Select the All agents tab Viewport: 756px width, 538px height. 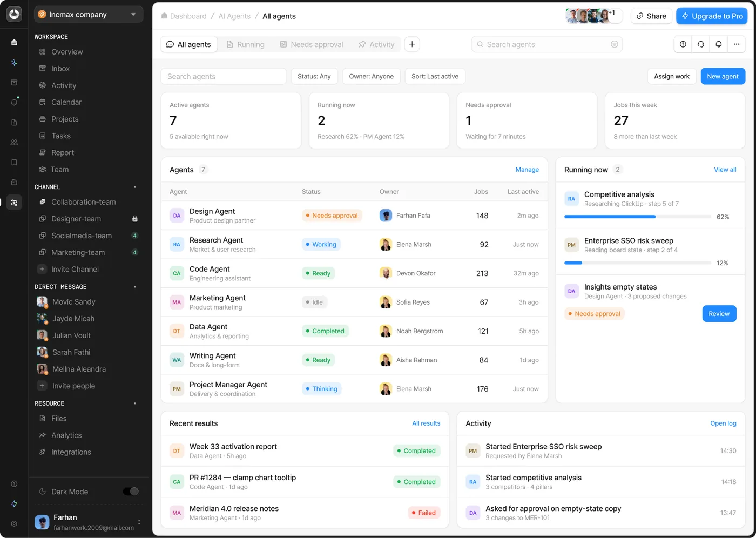[x=189, y=44]
